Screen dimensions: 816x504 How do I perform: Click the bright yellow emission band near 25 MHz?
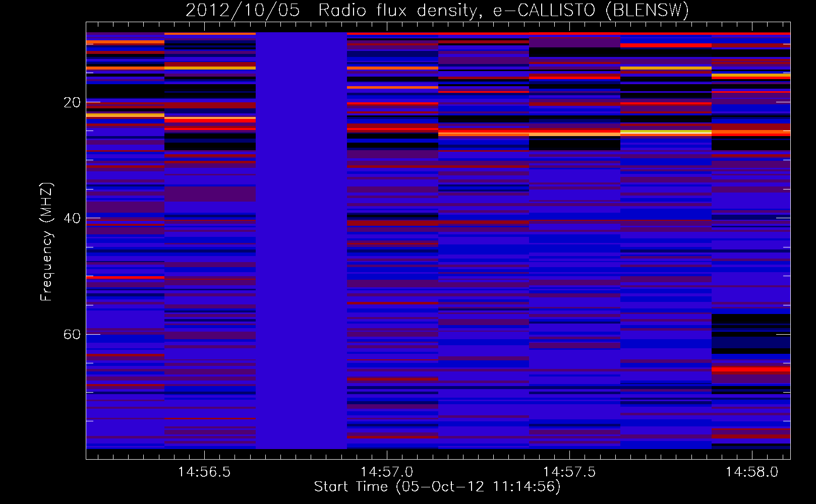click(x=666, y=132)
